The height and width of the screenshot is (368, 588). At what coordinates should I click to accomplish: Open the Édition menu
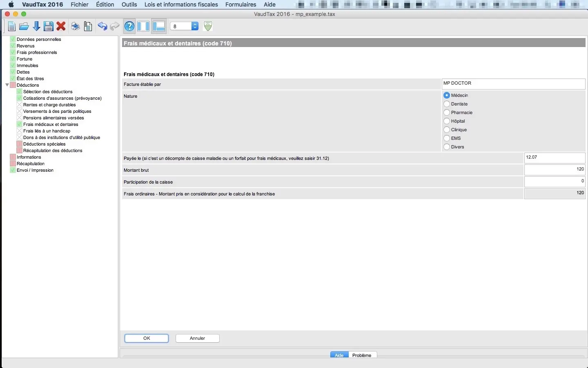coord(105,4)
